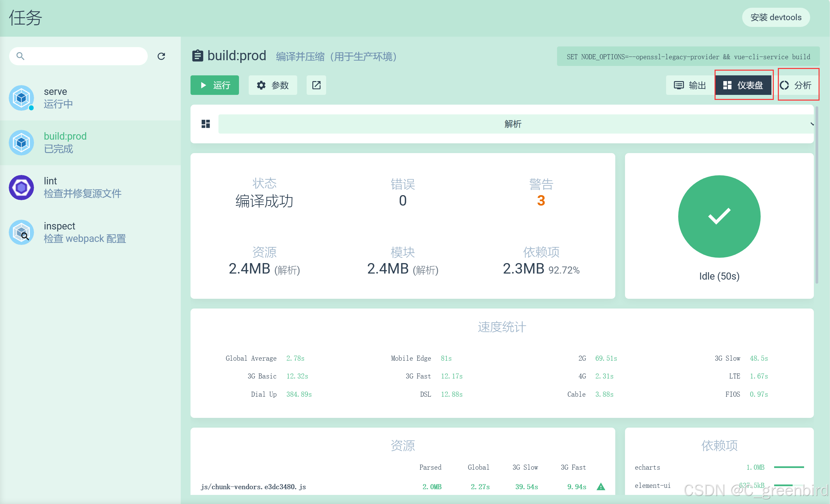Click 安装 devtools button
The image size is (830, 504).
pos(776,17)
